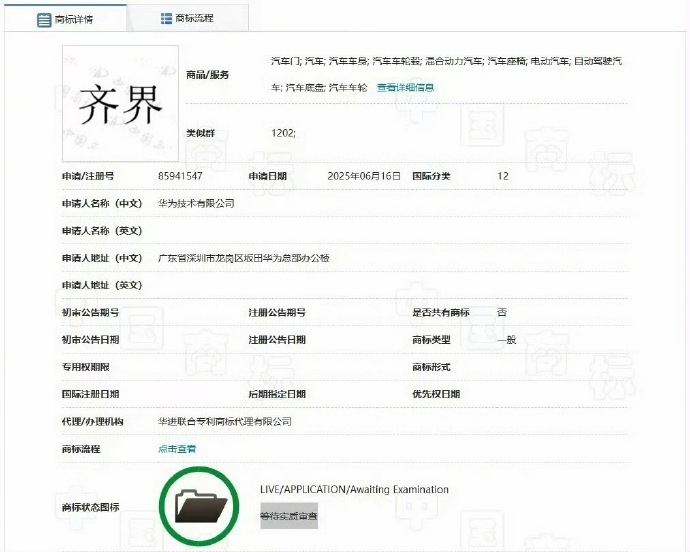Image resolution: width=690 pixels, height=552 pixels.
Task: Click the 注册公告日期 label
Action: (x=277, y=340)
